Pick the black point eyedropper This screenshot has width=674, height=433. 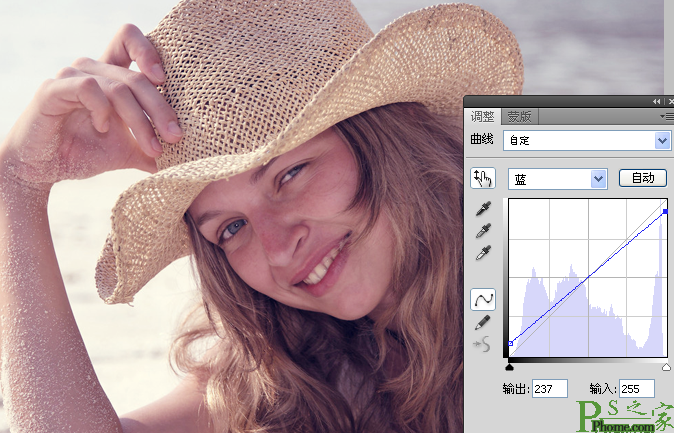tap(483, 209)
